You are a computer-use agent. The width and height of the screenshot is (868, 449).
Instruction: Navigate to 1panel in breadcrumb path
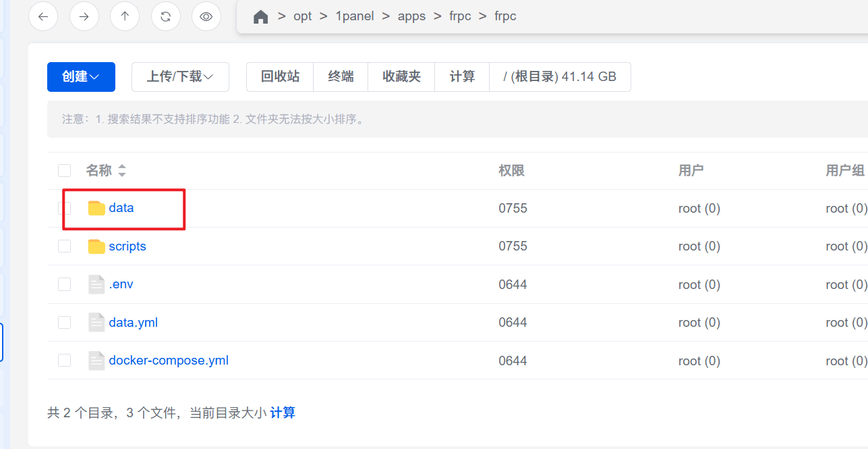click(355, 16)
